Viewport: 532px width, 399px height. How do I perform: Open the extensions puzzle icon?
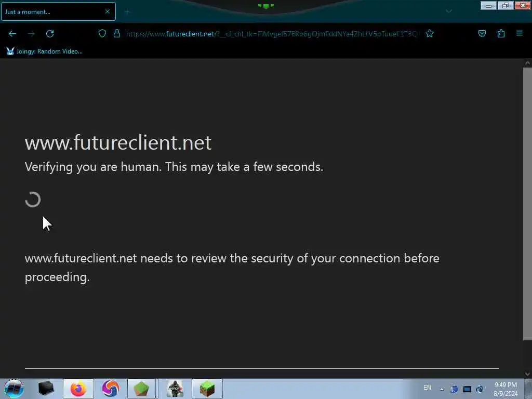(501, 33)
